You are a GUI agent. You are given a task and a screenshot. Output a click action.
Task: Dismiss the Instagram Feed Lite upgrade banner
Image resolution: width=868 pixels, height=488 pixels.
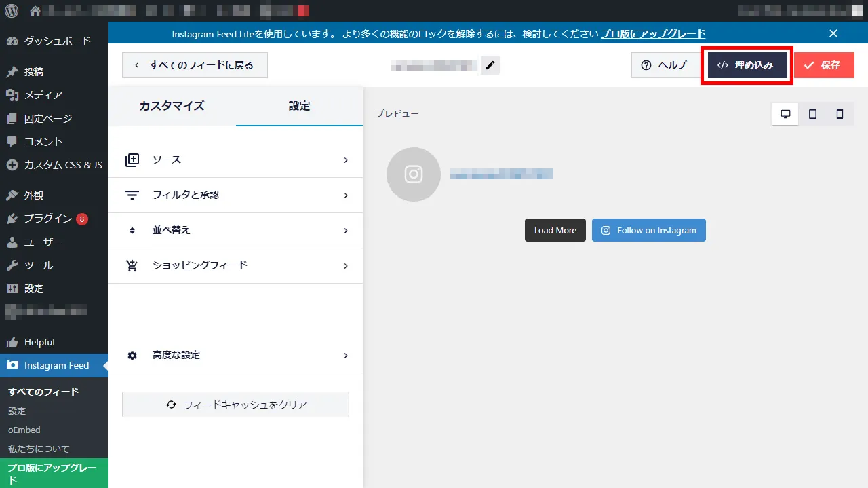coord(833,33)
